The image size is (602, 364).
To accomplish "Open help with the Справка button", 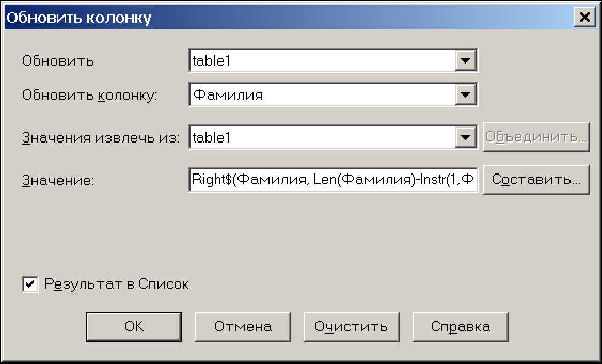I will point(460,327).
